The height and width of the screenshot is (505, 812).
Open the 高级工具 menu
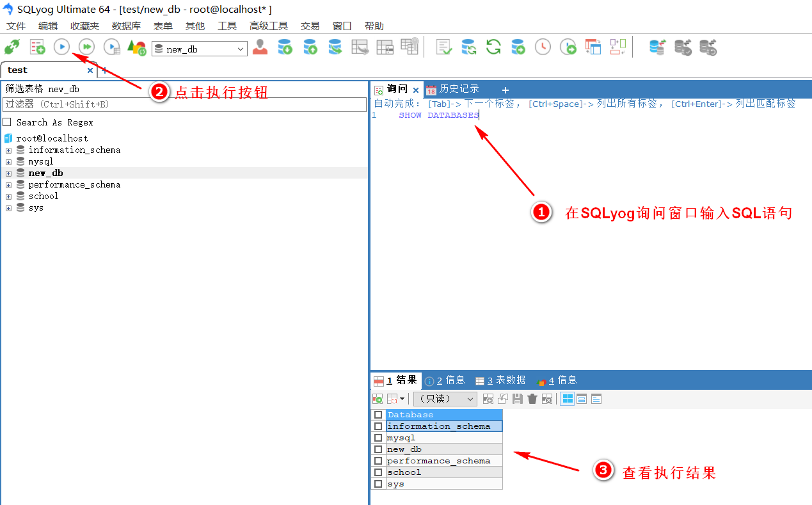269,26
